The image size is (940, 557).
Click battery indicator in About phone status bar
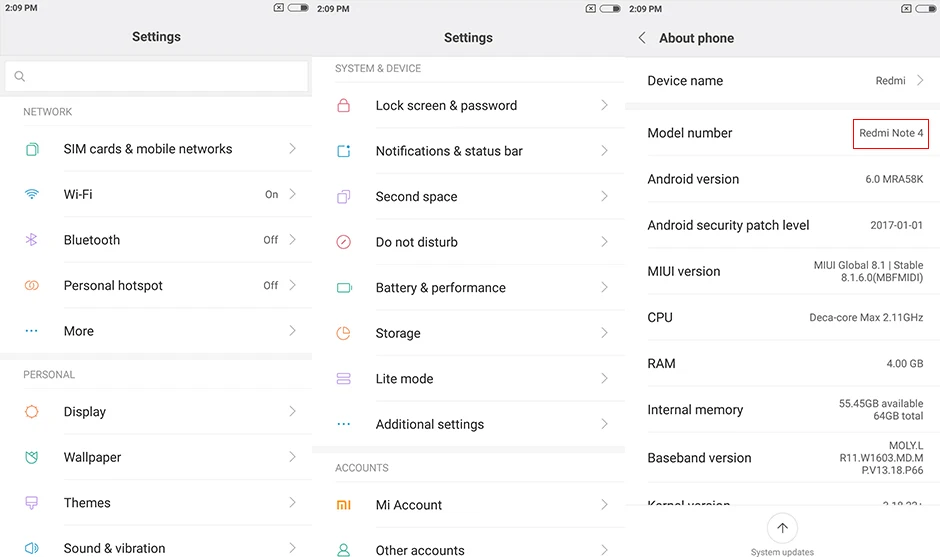(926, 8)
